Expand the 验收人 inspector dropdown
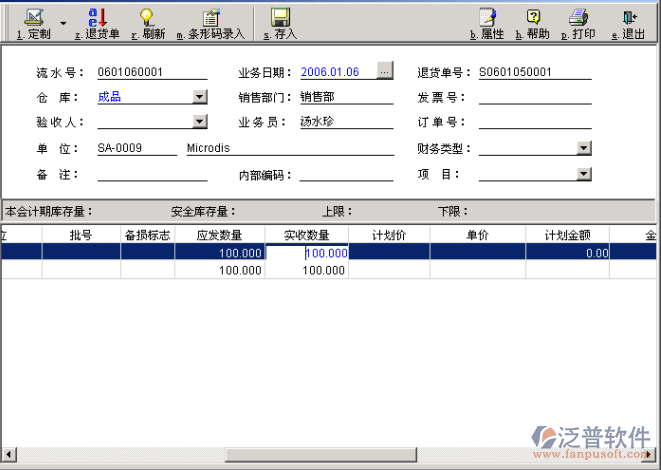 (x=200, y=122)
